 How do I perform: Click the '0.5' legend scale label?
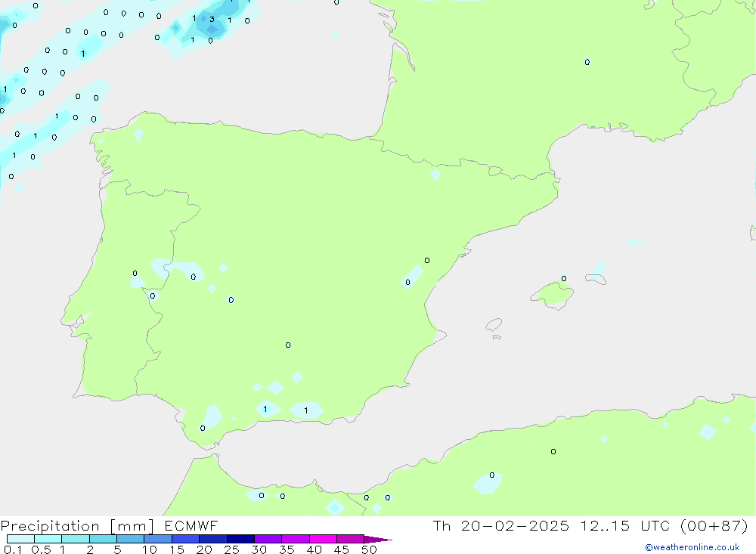tap(41, 549)
